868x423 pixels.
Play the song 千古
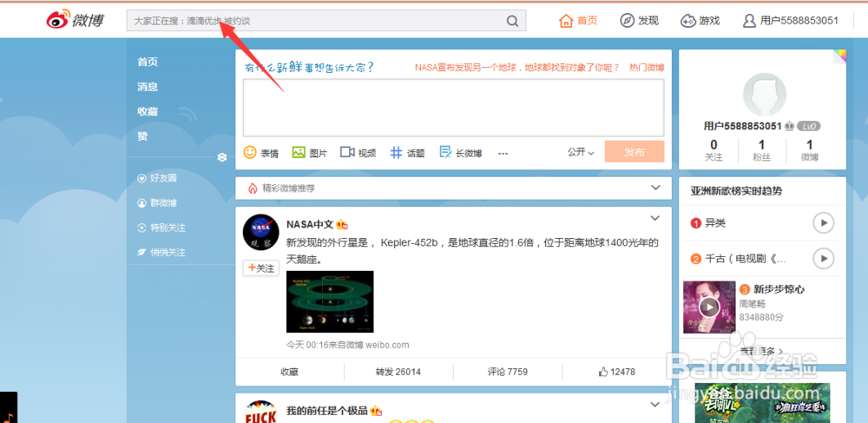[823, 258]
